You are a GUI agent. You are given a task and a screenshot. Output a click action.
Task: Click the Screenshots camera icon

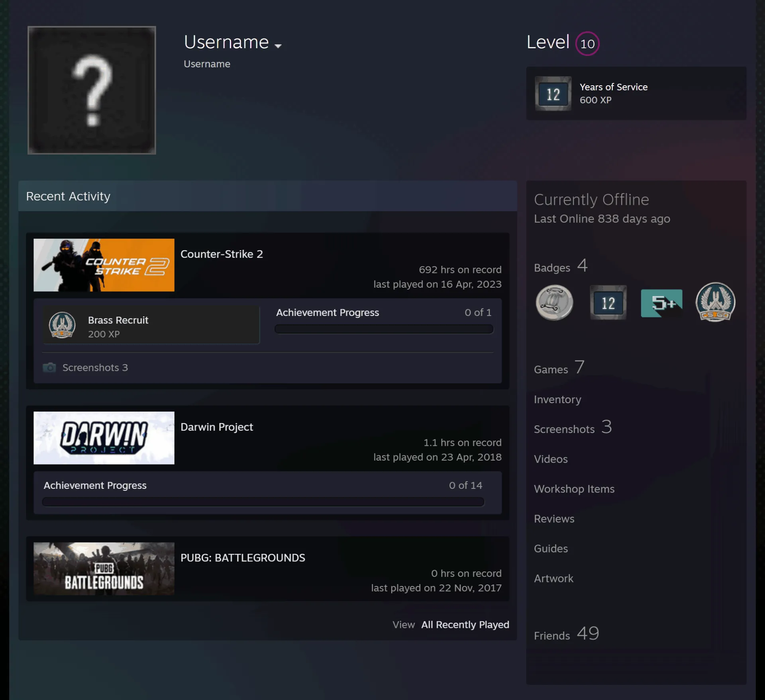[x=49, y=367]
